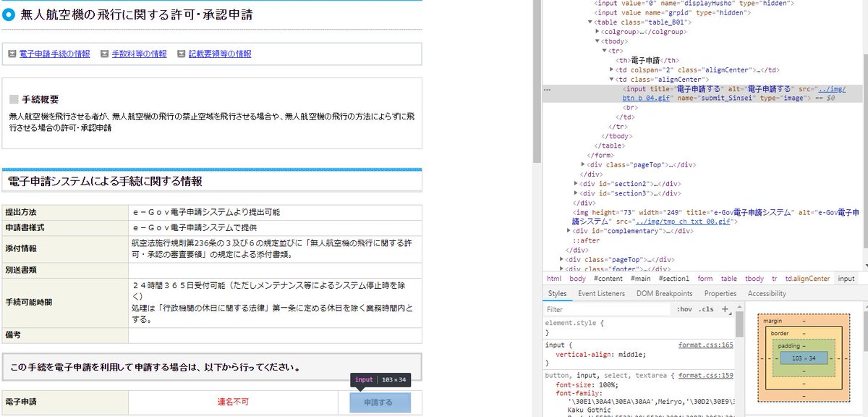
Task: Select the input breadcrumb
Action: [846, 279]
